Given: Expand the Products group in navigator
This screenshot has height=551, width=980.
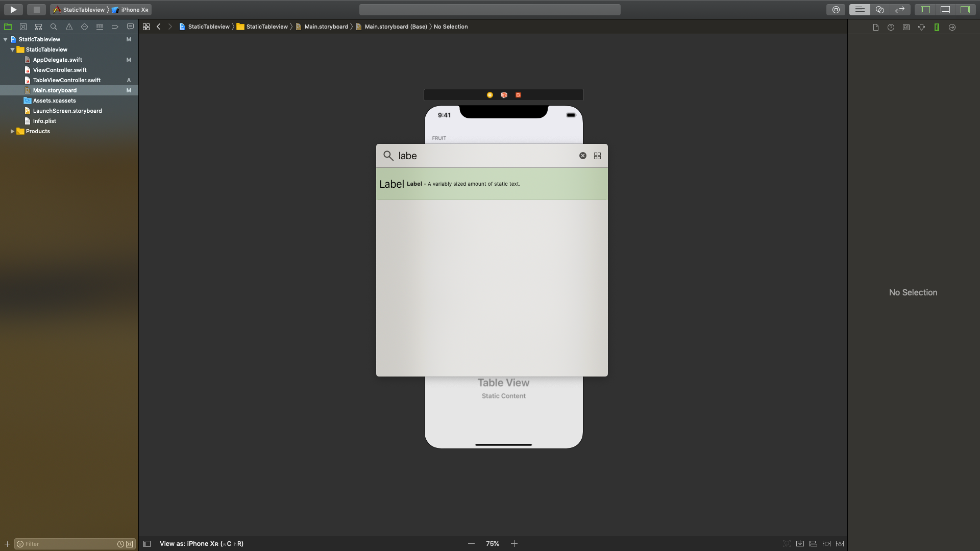Looking at the screenshot, I should pyautogui.click(x=12, y=131).
